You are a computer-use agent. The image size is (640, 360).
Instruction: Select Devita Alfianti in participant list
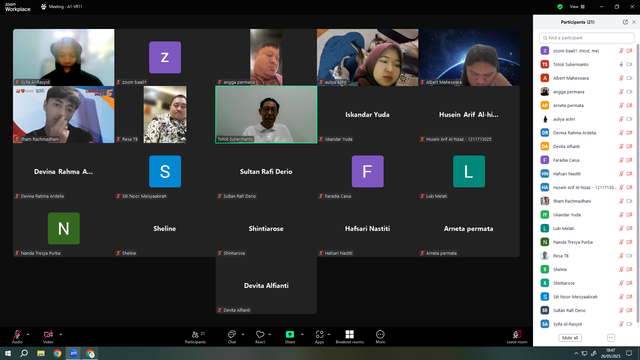pos(587,146)
